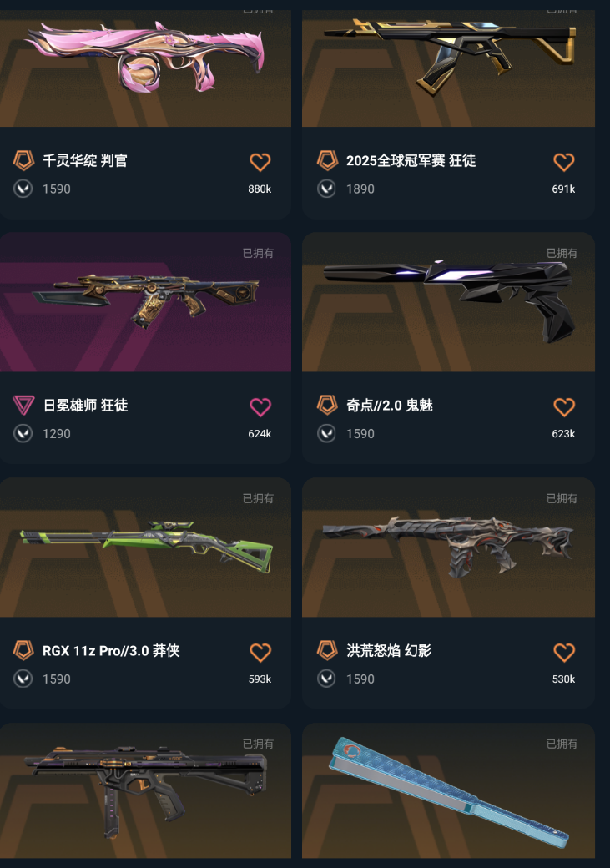610x868 pixels.
Task: Unfavorite the pink heart on 日冕雄师 狂徒
Action: (x=260, y=407)
